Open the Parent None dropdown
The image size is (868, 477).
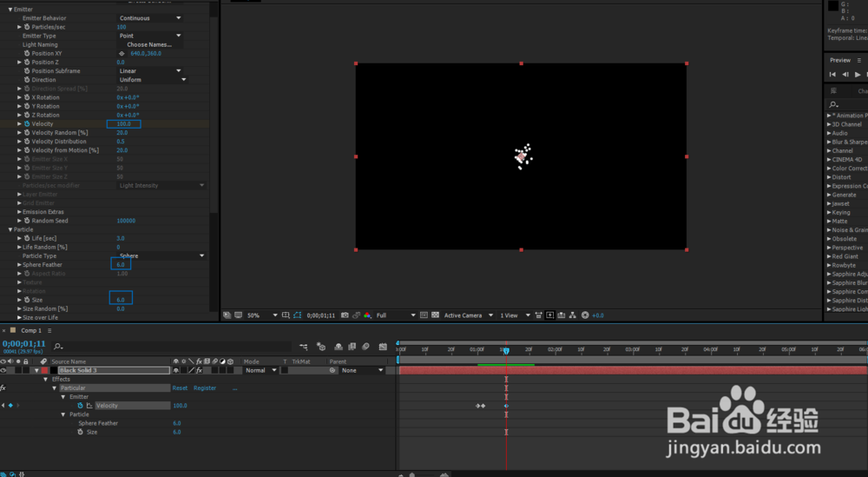pos(363,371)
